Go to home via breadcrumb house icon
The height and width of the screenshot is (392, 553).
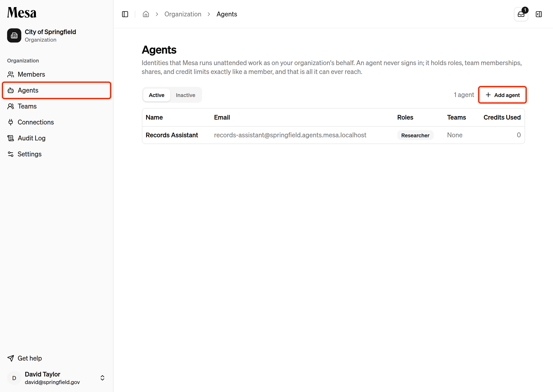point(146,14)
